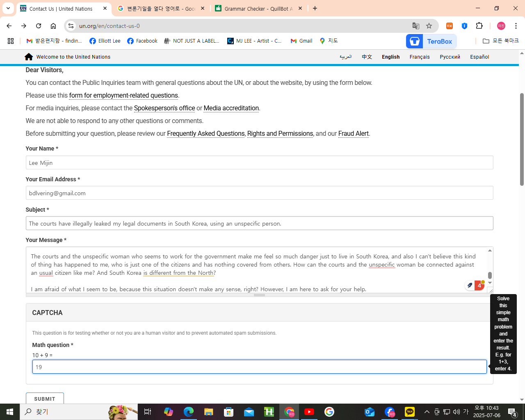This screenshot has height=420, width=525.
Task: Switch site language to Español
Action: [479, 57]
